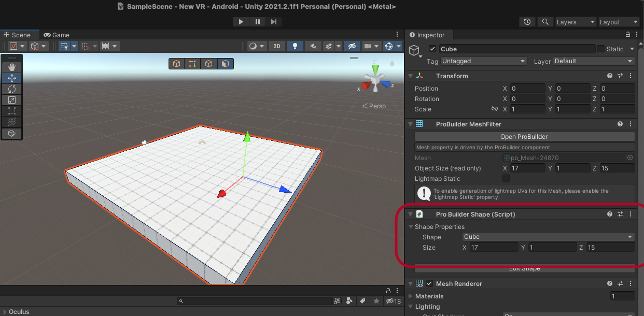Open the Layers dropdown in toolbar
Image resolution: width=644 pixels, height=316 pixels.
click(576, 22)
